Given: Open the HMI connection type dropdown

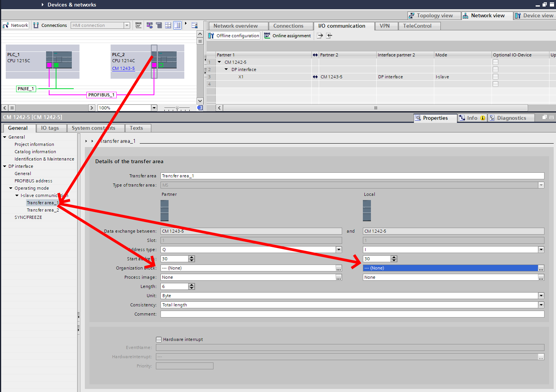Looking at the screenshot, I should (x=127, y=25).
